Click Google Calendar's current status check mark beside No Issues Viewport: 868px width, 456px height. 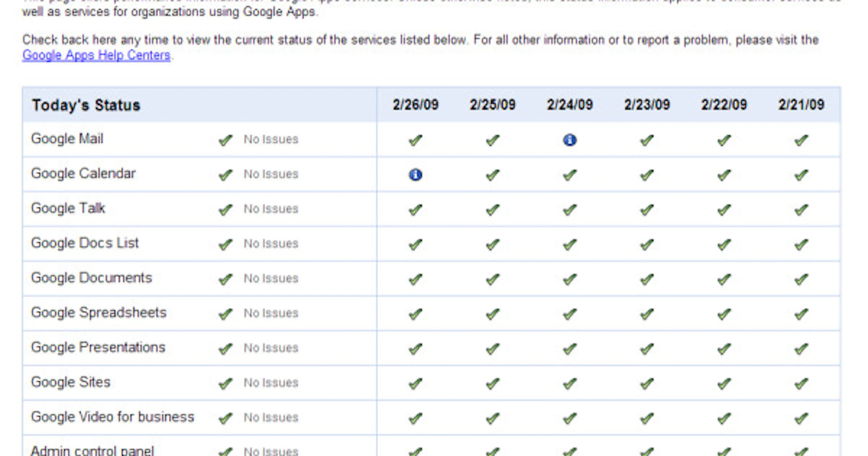[225, 174]
